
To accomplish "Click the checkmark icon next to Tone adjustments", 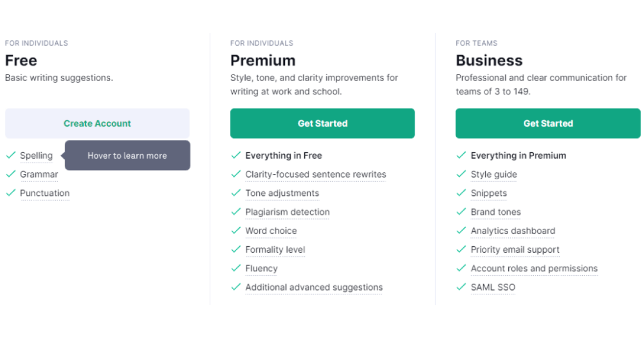I will tap(236, 193).
